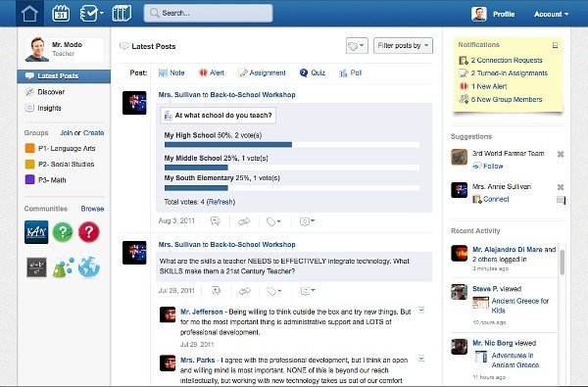View 1 New Alert notification
588x387 pixels.
[x=489, y=86]
